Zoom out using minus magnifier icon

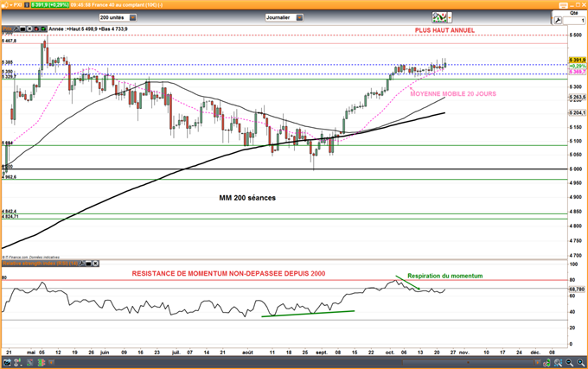(570, 362)
